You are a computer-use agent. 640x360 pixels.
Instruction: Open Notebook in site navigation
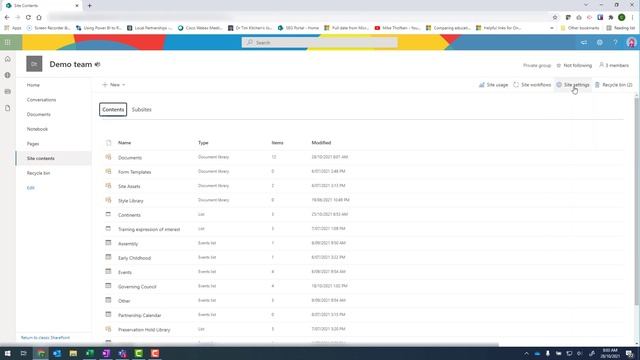tap(38, 129)
